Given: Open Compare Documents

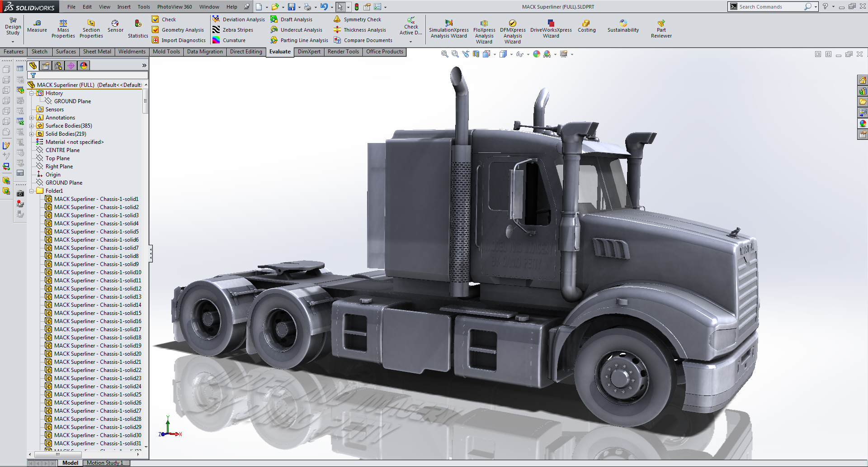Looking at the screenshot, I should 363,40.
